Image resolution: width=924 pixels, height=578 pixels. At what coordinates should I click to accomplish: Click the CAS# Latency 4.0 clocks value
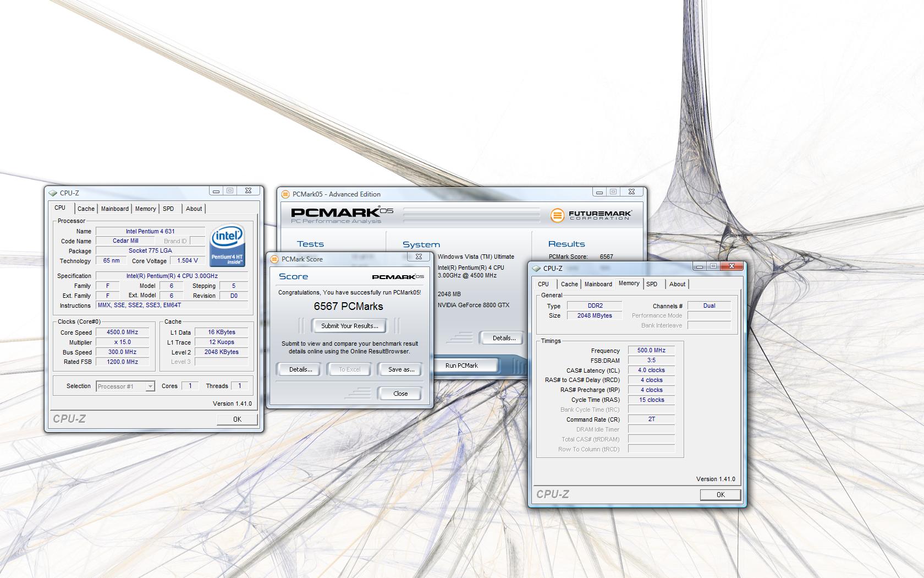click(x=651, y=370)
